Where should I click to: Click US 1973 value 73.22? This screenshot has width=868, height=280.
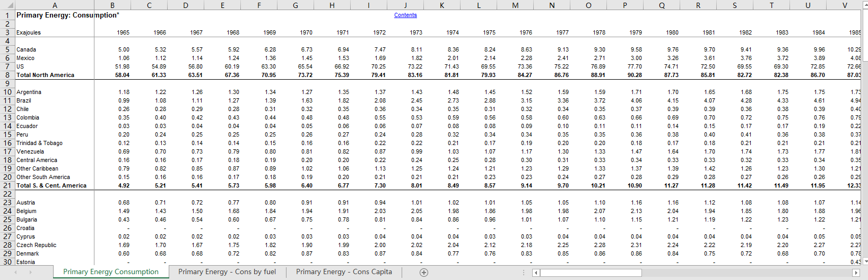click(x=415, y=66)
